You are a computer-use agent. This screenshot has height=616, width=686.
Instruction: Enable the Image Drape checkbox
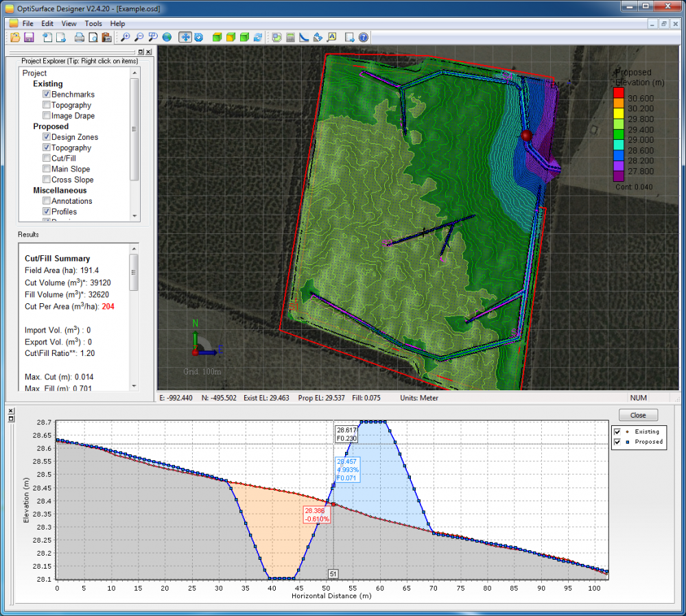[x=47, y=115]
